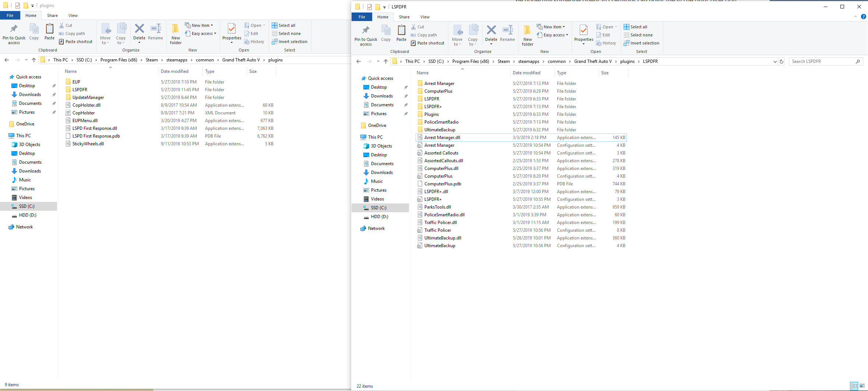Screen dimensions: 868x391
Task: Select HDD (D:) in LSPDFR window navigation pane
Action: click(x=379, y=217)
